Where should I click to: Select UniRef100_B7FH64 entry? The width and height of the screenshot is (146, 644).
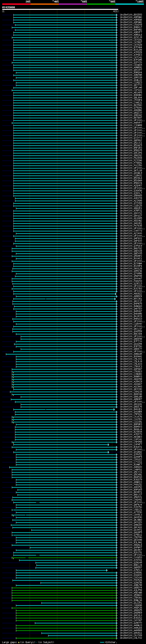131,47
